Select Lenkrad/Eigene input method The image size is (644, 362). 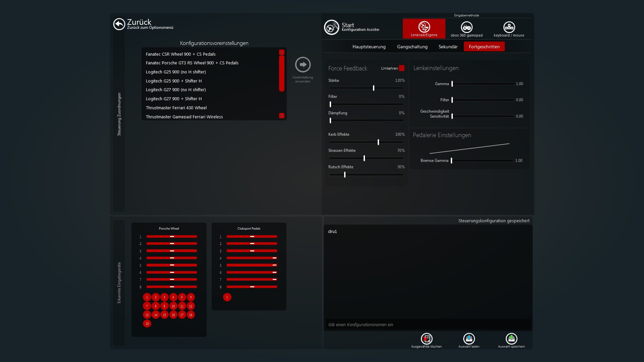tap(424, 28)
